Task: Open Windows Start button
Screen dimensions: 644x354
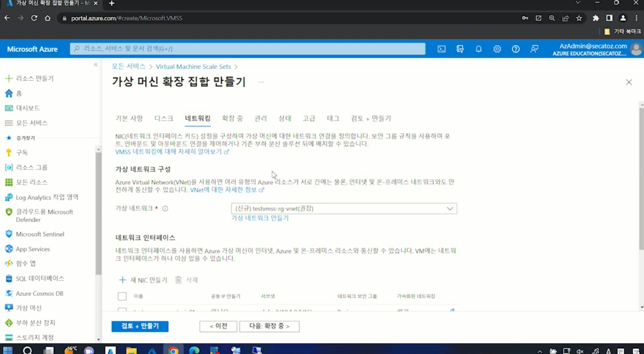Action: coord(8,350)
